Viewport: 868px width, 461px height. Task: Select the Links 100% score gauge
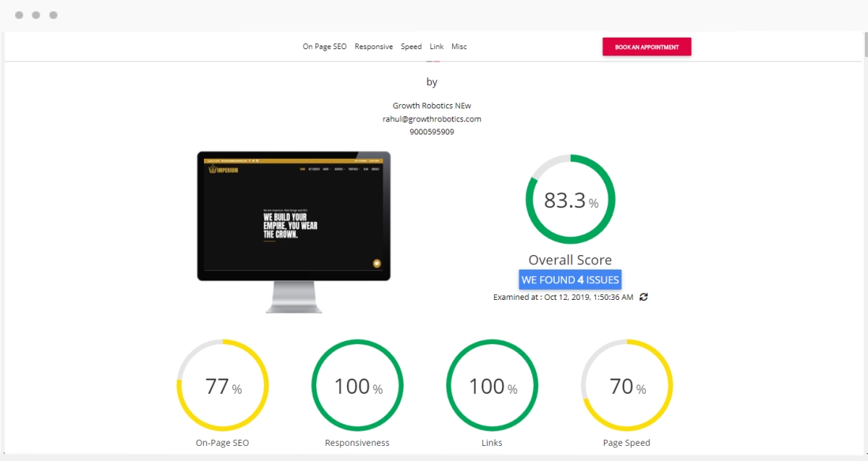point(492,385)
